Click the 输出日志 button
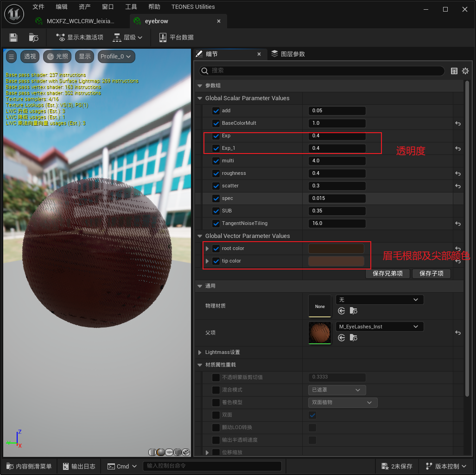This screenshot has width=476, height=475. coord(79,466)
